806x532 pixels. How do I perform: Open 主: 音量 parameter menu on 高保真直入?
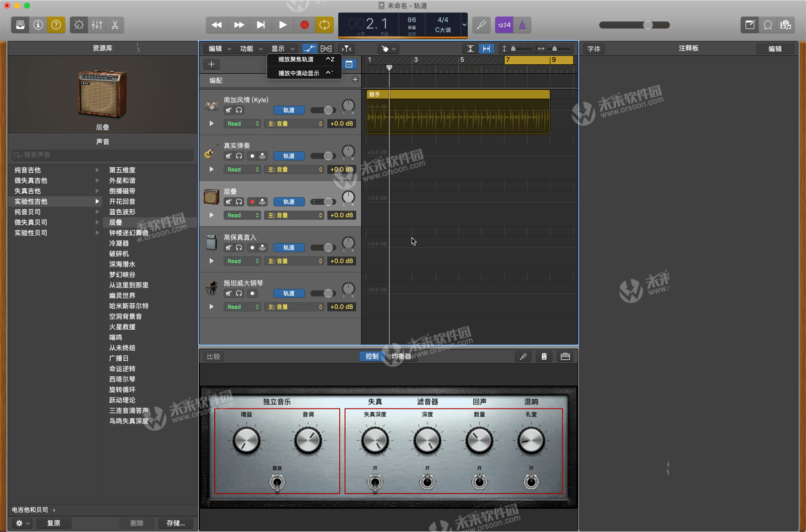tap(294, 261)
